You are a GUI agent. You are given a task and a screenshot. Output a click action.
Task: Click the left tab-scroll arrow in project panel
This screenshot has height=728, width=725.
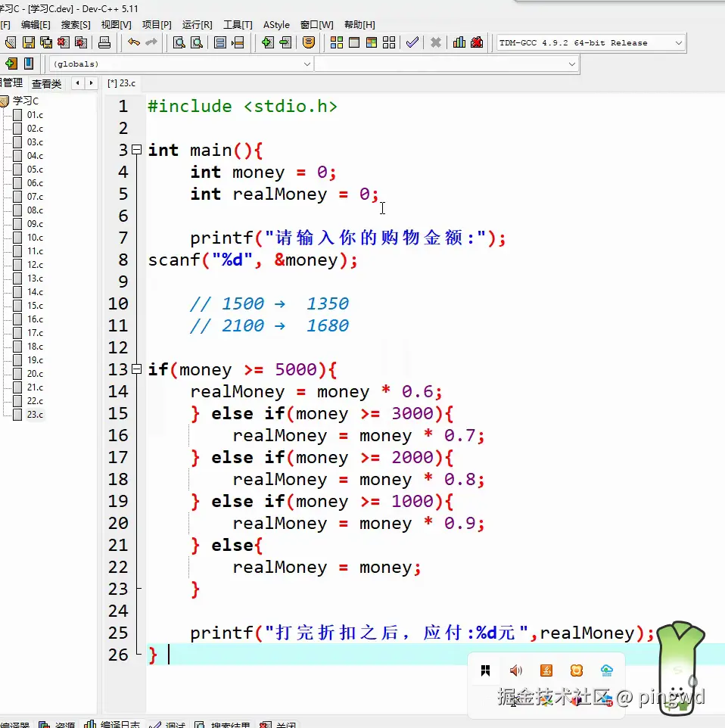pos(77,83)
